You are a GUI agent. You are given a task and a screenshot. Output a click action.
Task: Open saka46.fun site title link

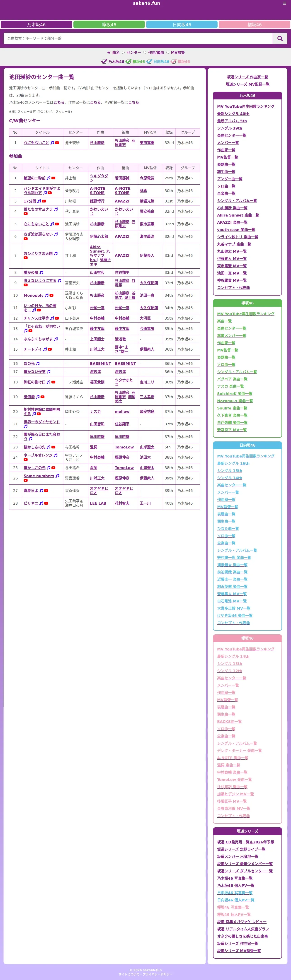[146, 3]
